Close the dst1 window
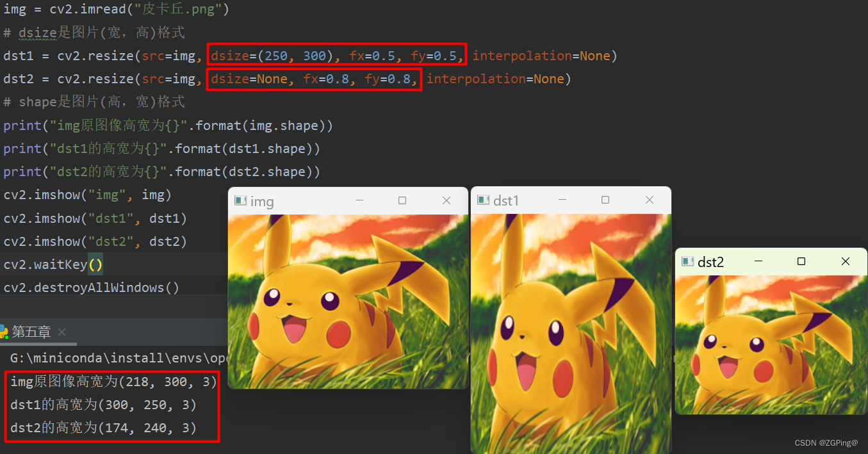868x454 pixels. [650, 200]
